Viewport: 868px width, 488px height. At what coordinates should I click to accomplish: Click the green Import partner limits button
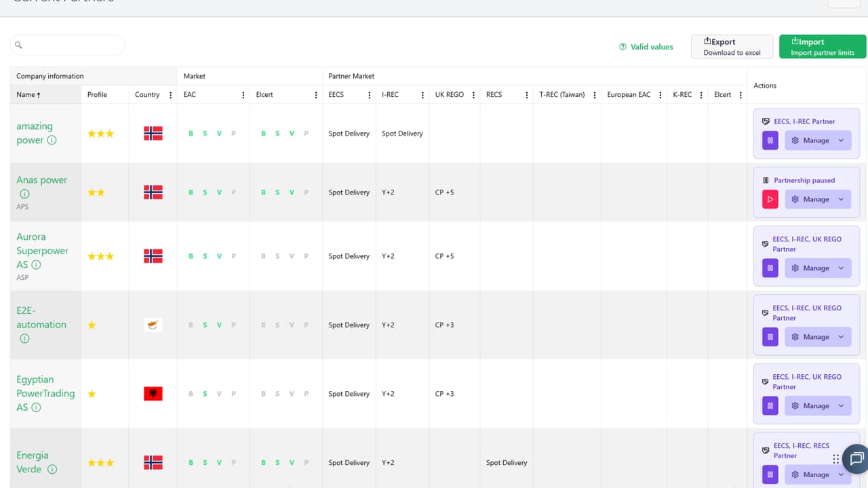click(822, 47)
